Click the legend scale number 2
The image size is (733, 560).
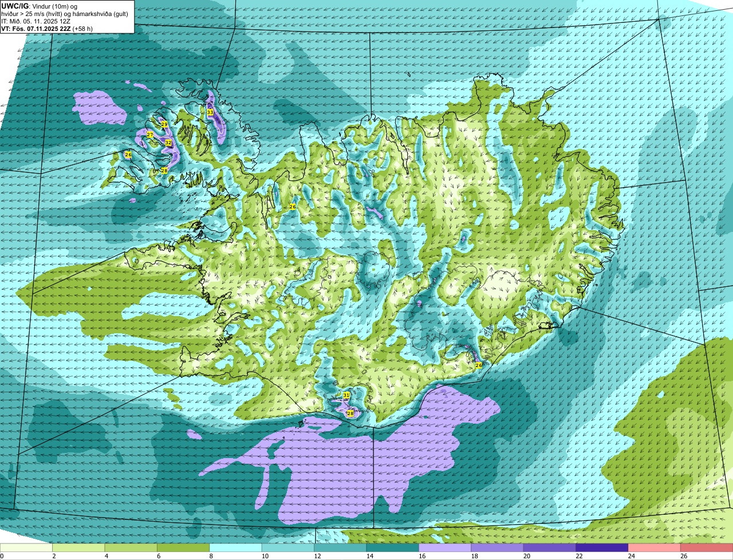(54, 556)
